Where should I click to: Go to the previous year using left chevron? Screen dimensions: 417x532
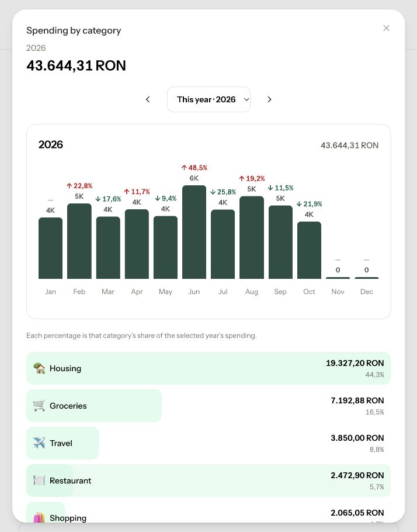[148, 99]
